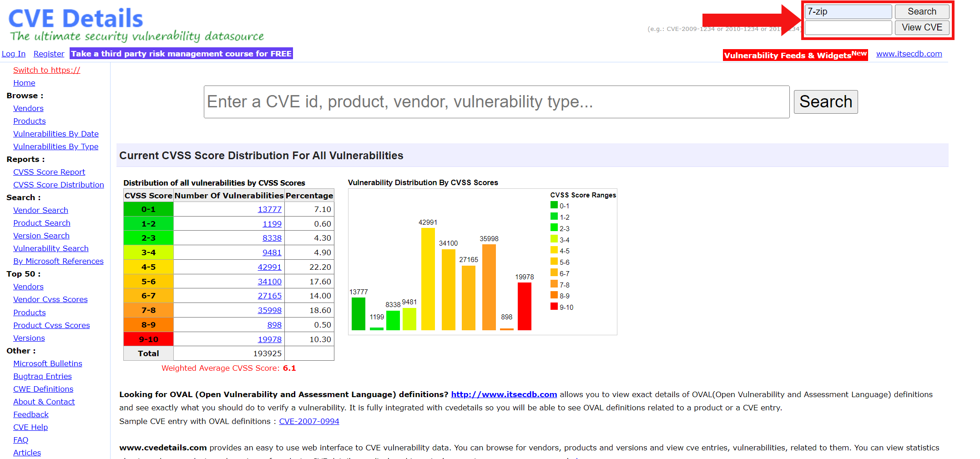Browse vendors via Vendors link

(x=28, y=108)
